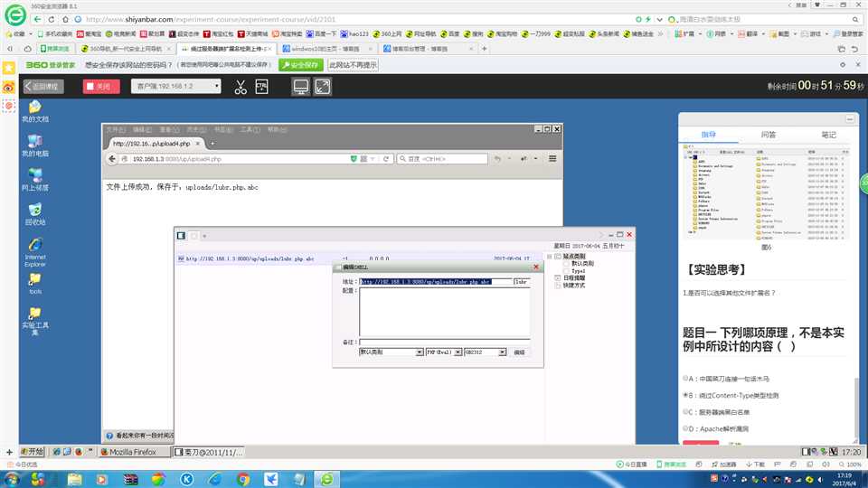Toggle the fullscreen expand icon

pyautogui.click(x=323, y=87)
